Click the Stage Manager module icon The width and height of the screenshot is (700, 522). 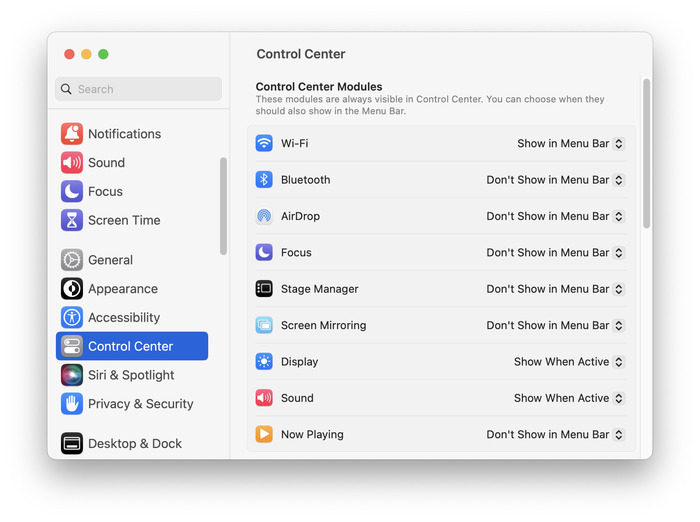264,289
